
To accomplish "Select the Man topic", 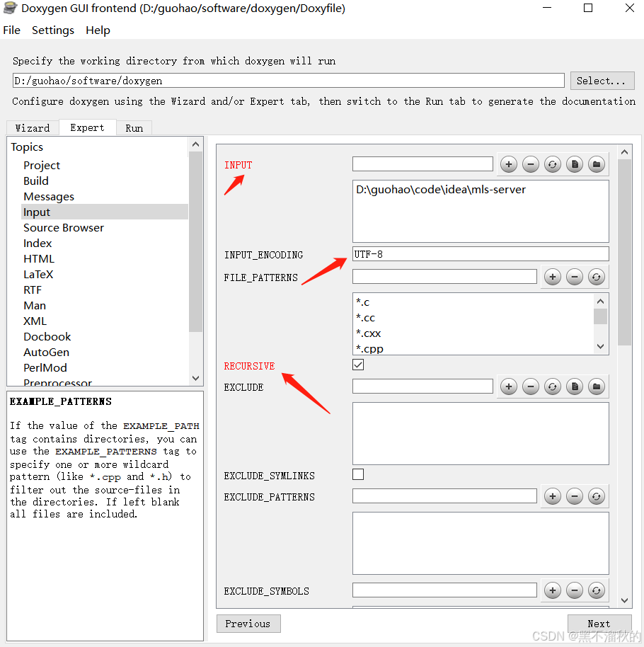I will 35,306.
